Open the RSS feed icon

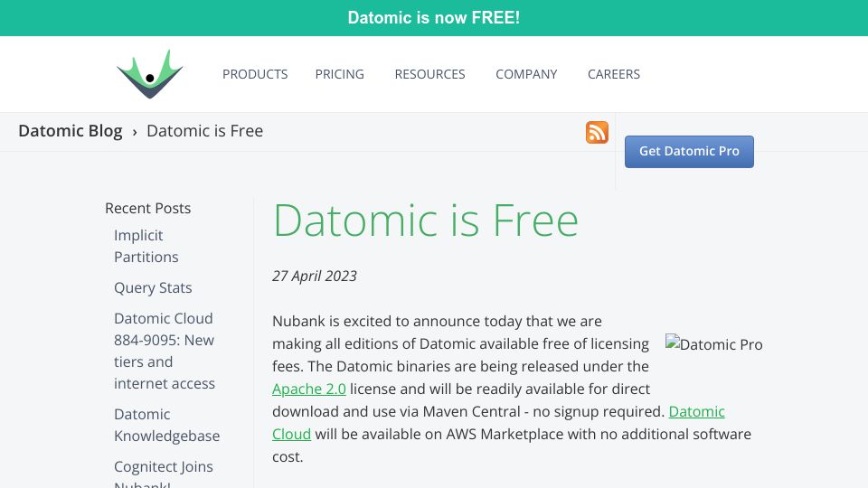(x=597, y=132)
